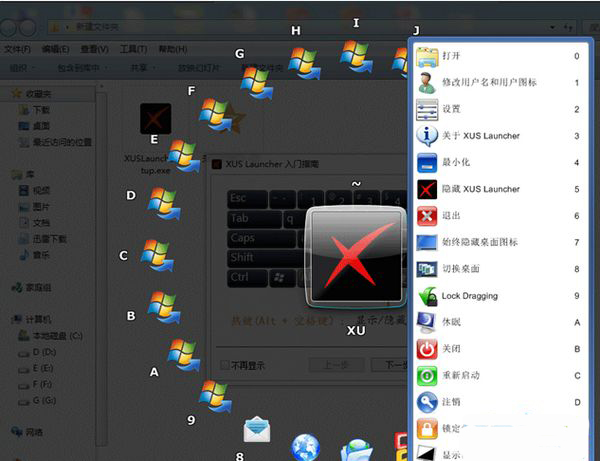Open 文件(F) menu in Explorer window
The height and width of the screenshot is (461, 600).
(18, 49)
